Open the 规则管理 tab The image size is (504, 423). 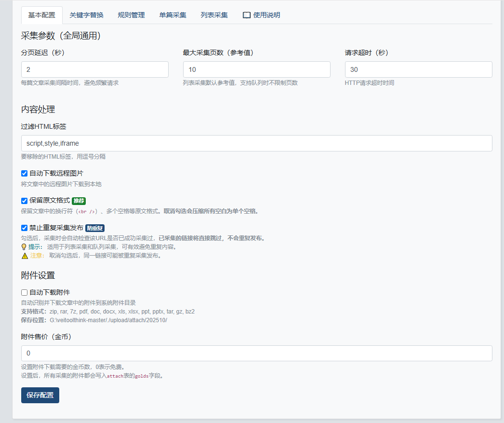click(131, 15)
